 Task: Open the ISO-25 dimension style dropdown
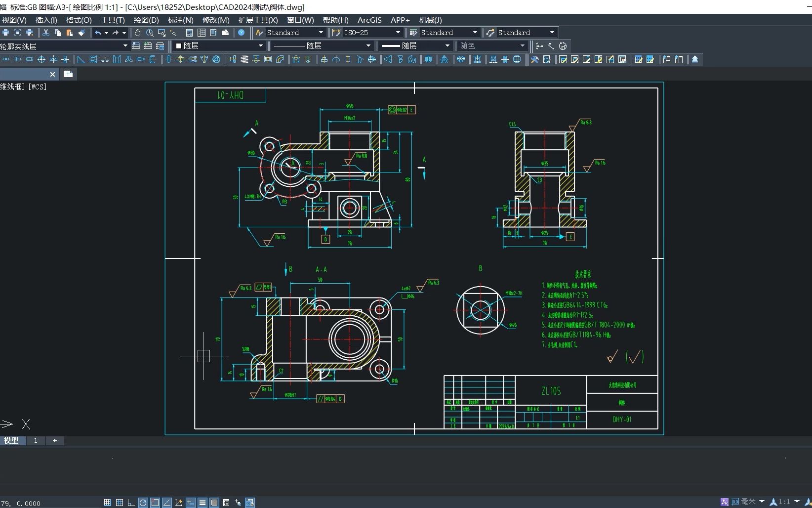pos(372,33)
